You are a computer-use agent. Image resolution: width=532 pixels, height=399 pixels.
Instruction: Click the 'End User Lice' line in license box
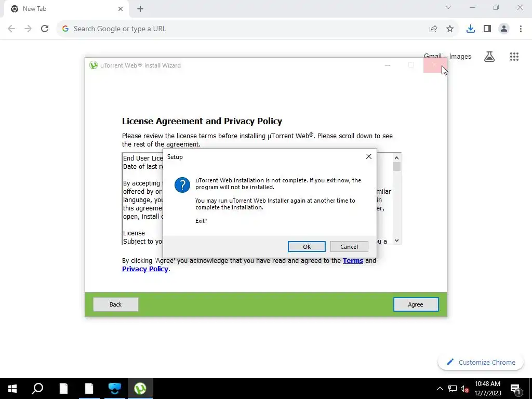[x=143, y=158]
